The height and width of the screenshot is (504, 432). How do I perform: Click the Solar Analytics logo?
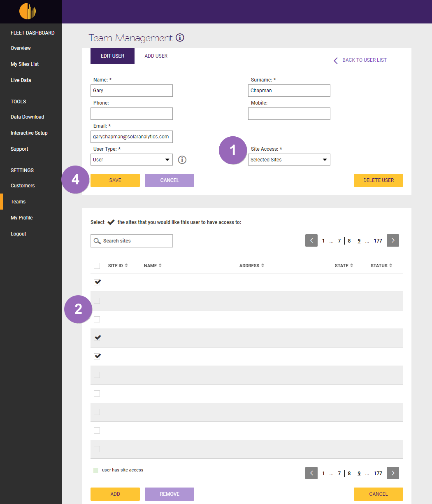28,12
